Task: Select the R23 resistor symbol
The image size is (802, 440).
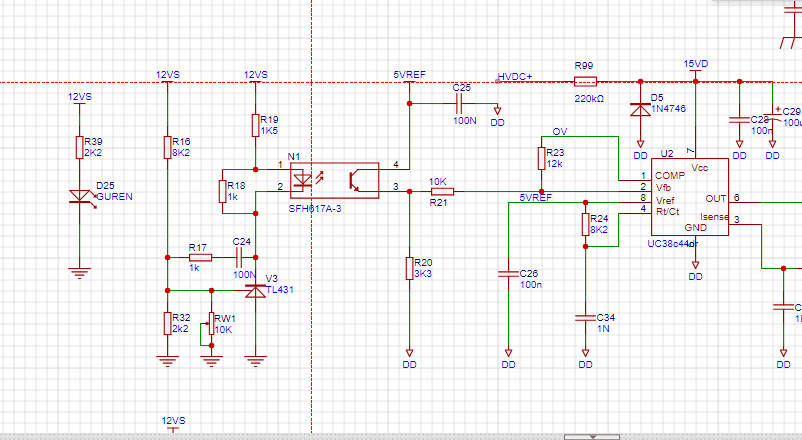Action: [541, 158]
